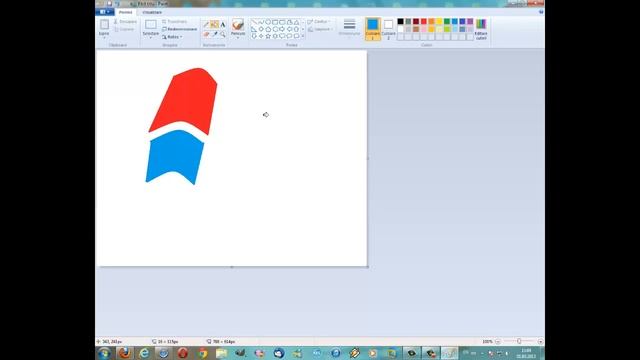
Task: Select Culoare 1 foreground color box
Action: [x=373, y=29]
